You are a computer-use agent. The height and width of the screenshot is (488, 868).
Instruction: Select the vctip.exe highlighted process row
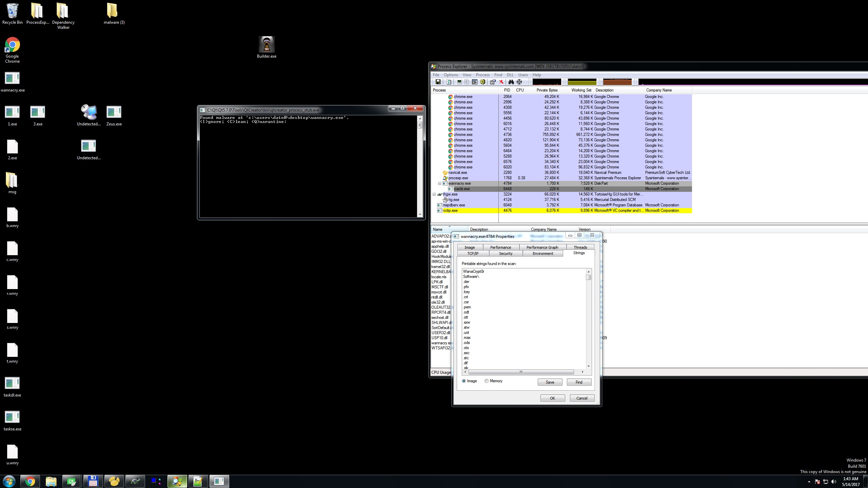coord(450,210)
